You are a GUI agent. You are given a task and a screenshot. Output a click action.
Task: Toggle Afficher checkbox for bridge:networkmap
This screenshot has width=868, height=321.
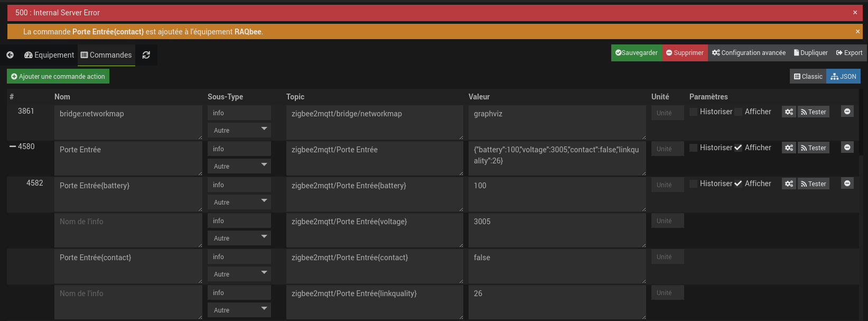(739, 112)
